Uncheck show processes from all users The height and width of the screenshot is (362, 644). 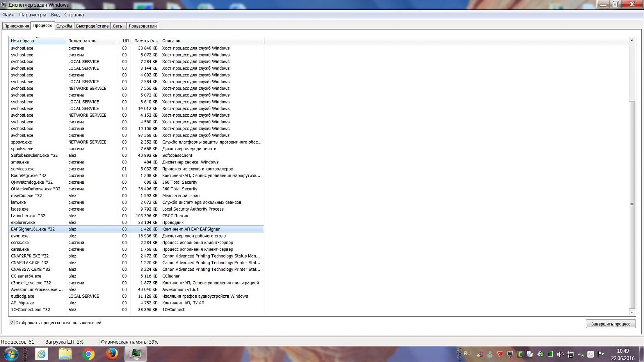[x=12, y=323]
